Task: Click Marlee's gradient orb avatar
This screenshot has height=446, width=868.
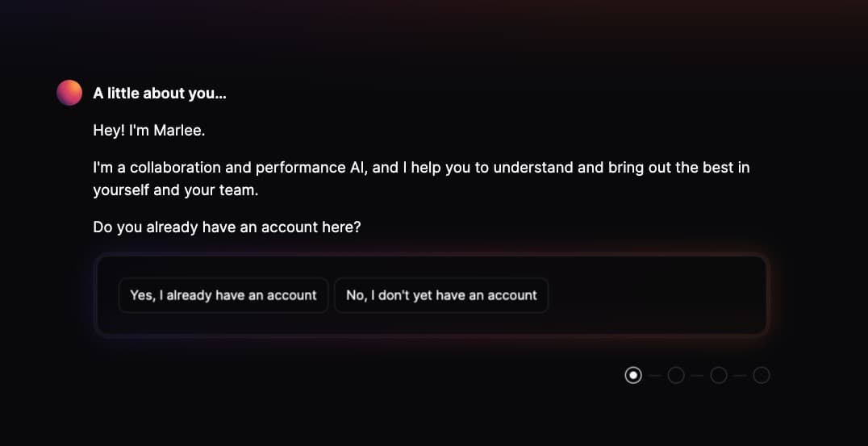Action: tap(69, 93)
